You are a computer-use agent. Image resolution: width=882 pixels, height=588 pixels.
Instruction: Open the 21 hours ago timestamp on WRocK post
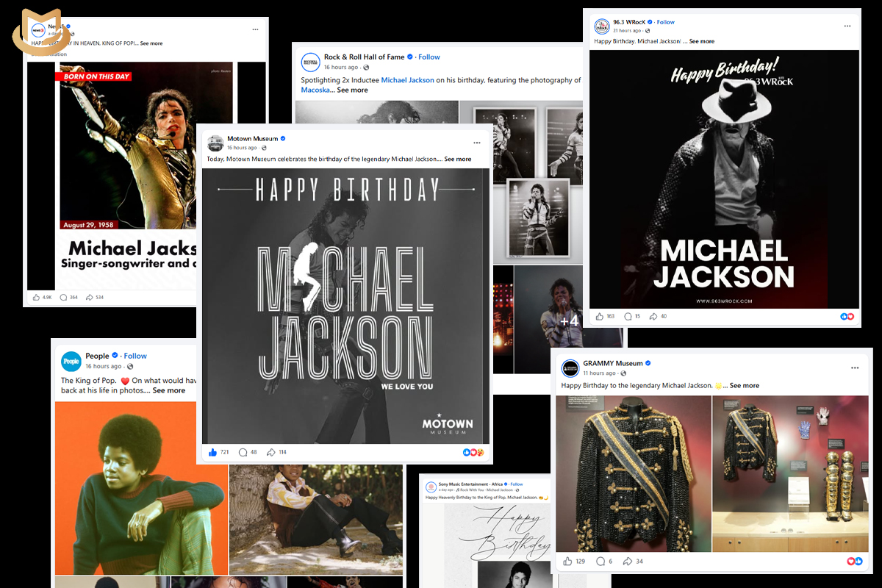pyautogui.click(x=627, y=30)
